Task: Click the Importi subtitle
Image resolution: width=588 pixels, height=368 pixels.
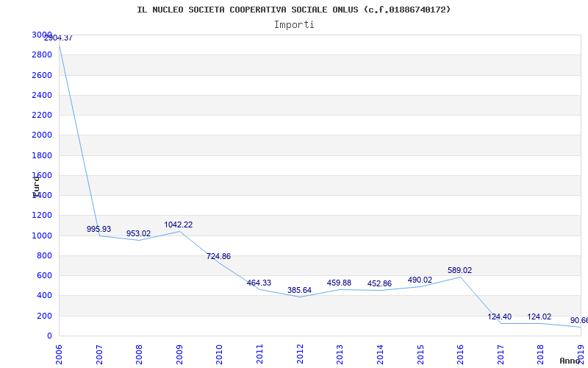Action: (x=294, y=25)
